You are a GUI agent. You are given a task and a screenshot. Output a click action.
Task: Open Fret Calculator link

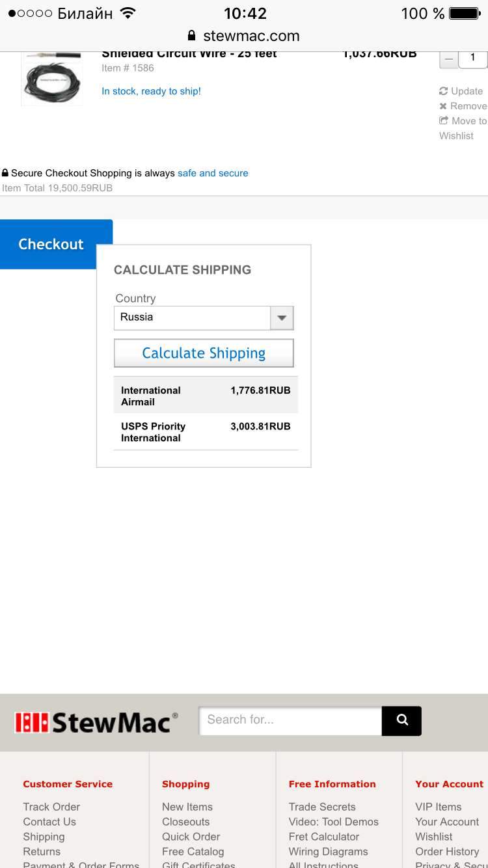coord(324,837)
